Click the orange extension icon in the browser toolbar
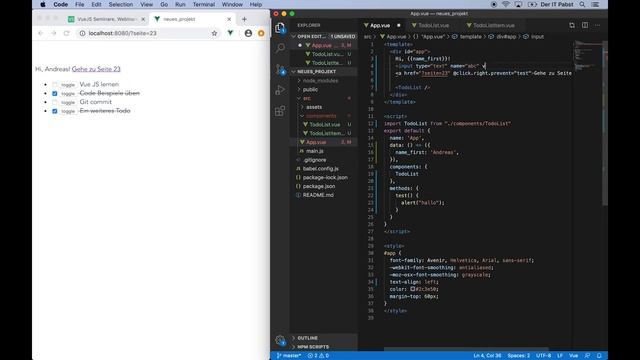Viewport: 640px width, 360px height. 261,33
